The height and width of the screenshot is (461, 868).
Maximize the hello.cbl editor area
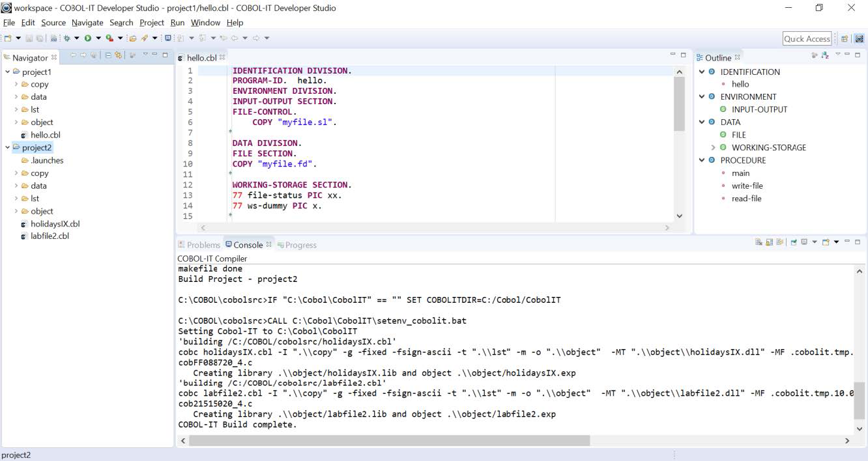(683, 55)
